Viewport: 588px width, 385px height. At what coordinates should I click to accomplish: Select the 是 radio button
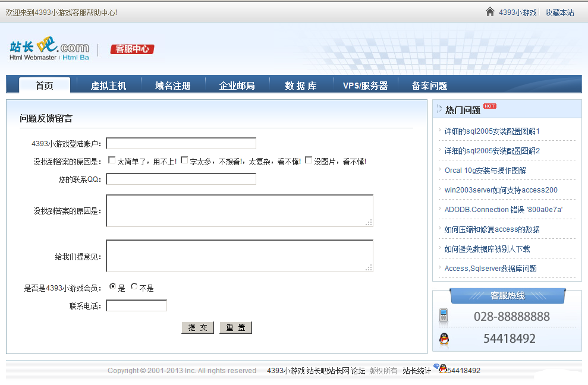point(112,286)
